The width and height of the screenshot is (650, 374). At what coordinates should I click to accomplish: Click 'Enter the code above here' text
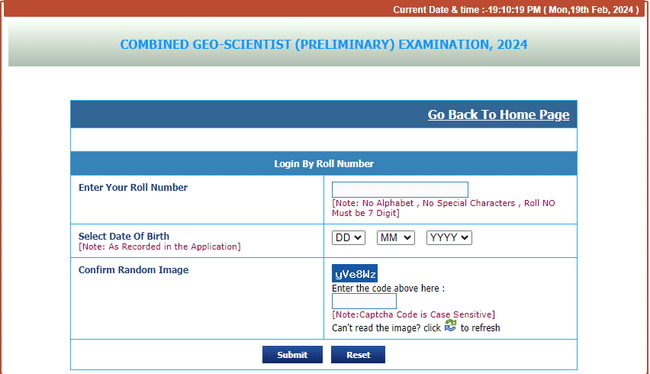[388, 288]
